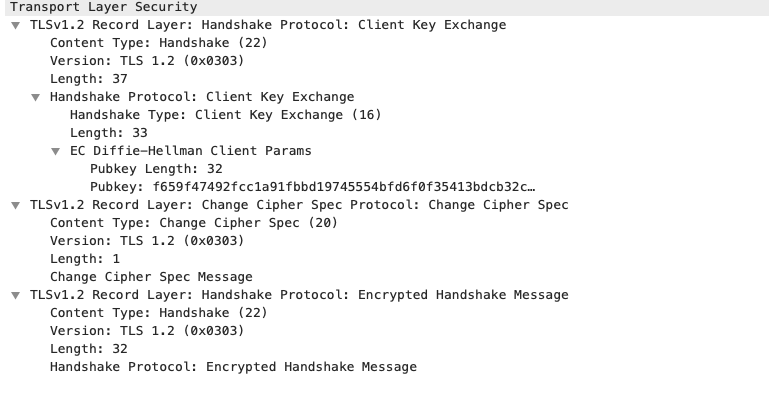Click the final Encrypted Handshake Message row

tap(233, 367)
